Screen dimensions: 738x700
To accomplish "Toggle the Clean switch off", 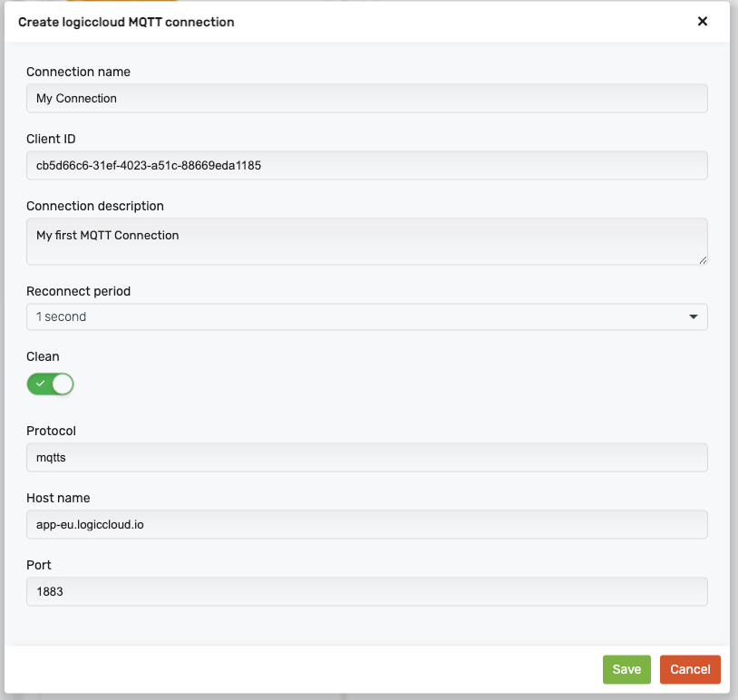I will click(50, 384).
